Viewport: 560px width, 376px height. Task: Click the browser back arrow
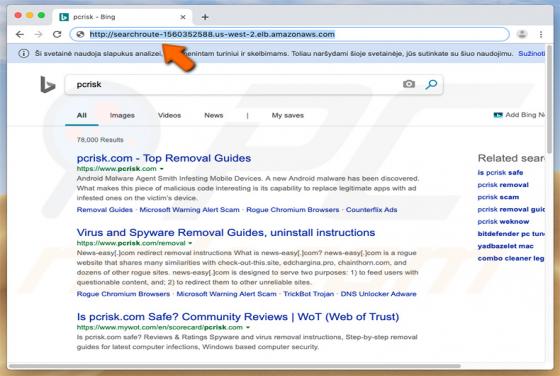click(x=20, y=34)
